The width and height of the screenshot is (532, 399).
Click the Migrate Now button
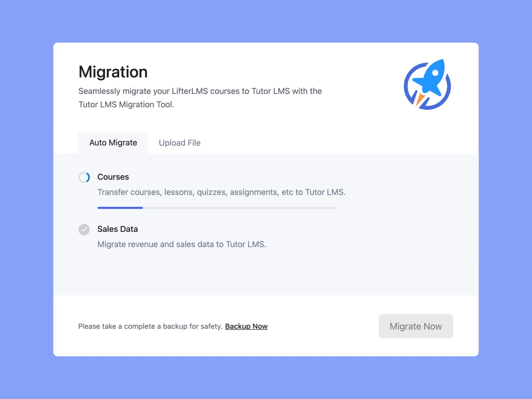pos(416,326)
